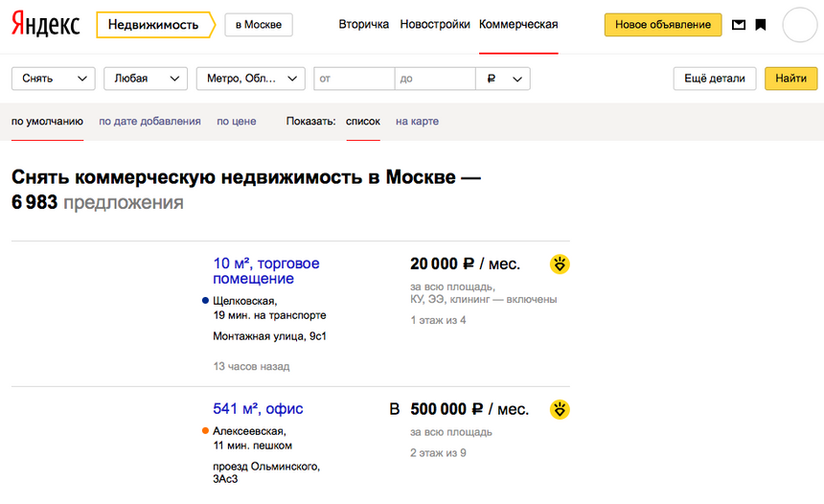Screen dimensions: 824x504
Task: Click yellow badge icon on 10 м² listing
Action: point(560,264)
